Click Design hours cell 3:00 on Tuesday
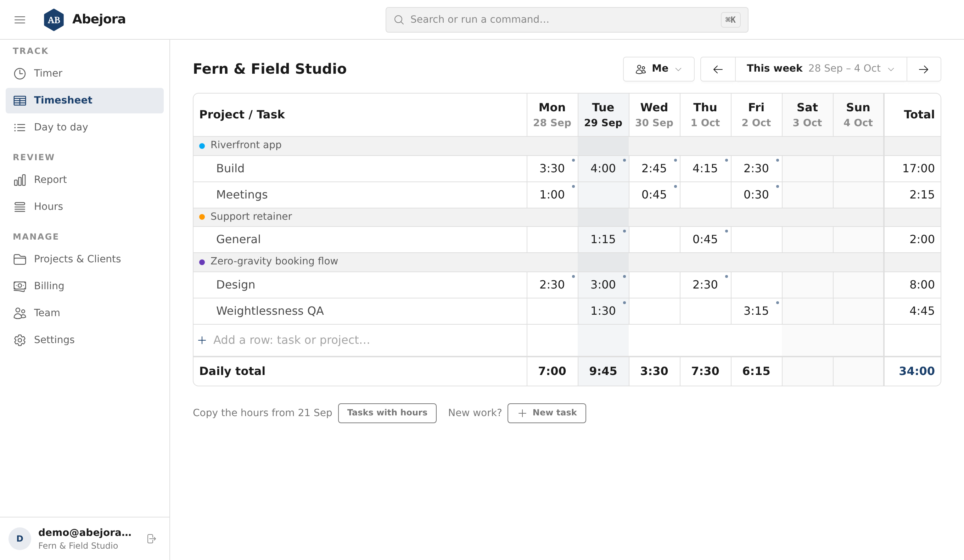Viewport: 964px width, 560px height. coord(603,285)
